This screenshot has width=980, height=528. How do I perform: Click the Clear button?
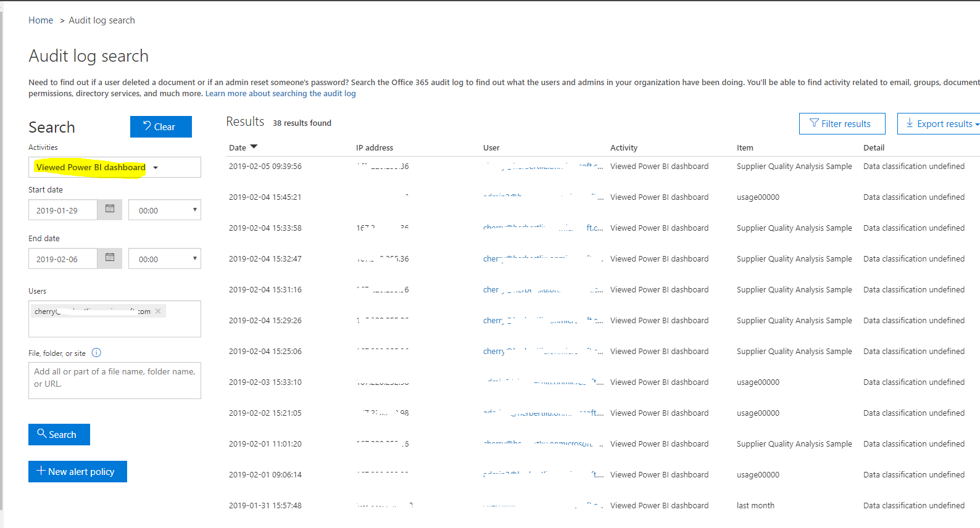point(161,126)
